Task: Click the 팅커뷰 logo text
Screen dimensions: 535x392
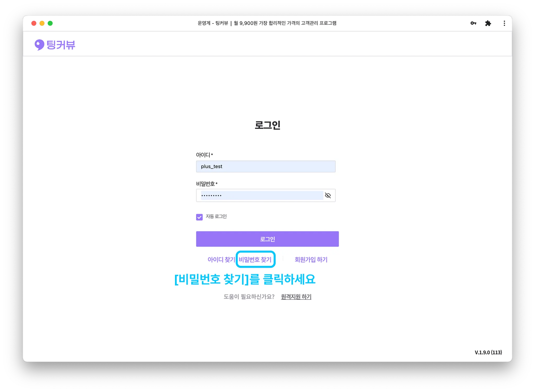Action: [61, 45]
